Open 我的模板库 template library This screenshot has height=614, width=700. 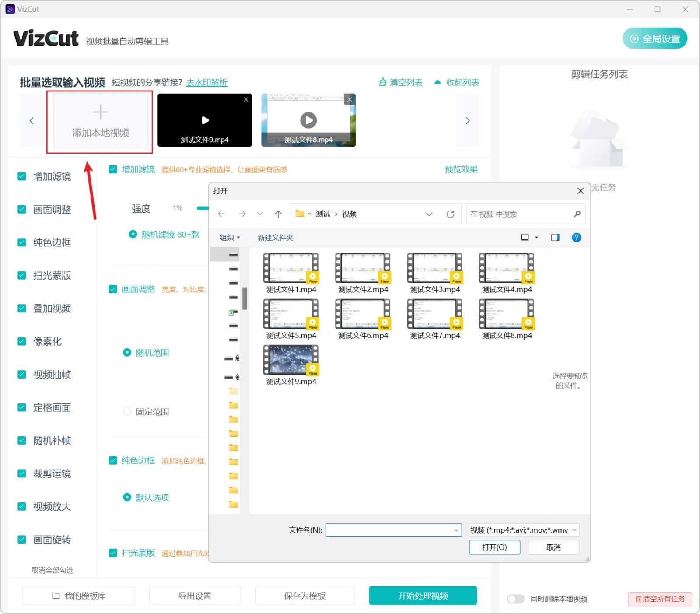click(79, 596)
